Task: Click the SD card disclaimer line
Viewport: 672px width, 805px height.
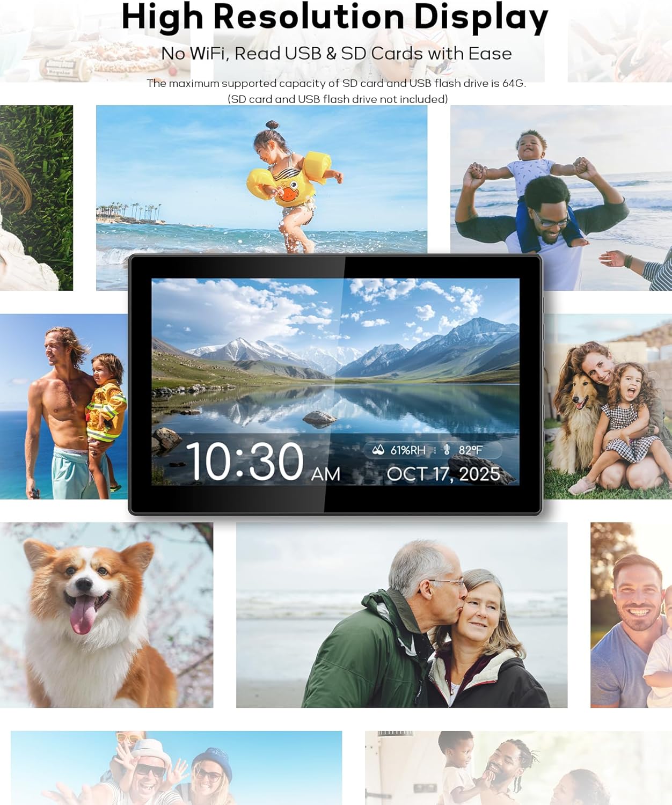Action: coord(337,98)
